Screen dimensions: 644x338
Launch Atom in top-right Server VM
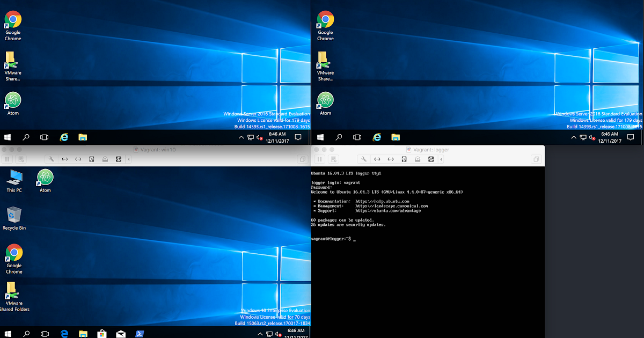(325, 104)
